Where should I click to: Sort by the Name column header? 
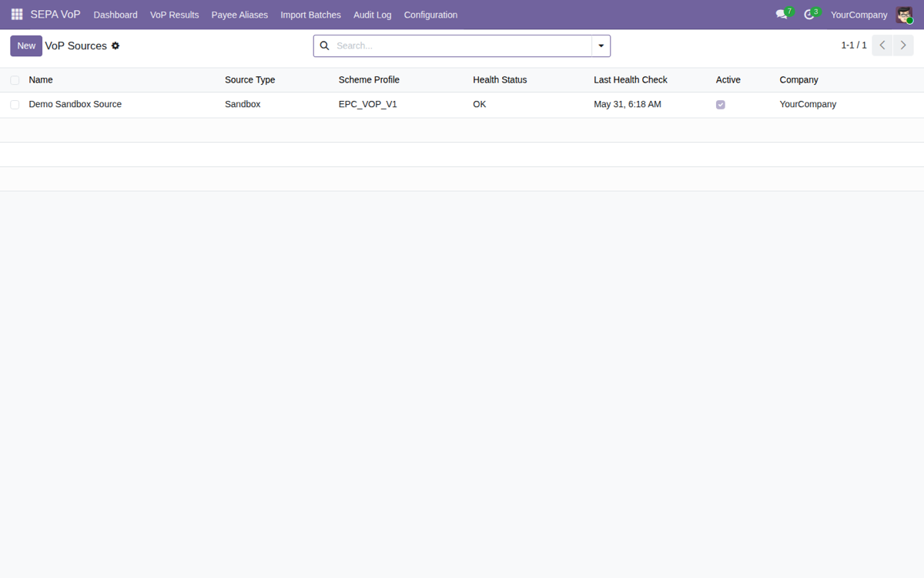41,80
